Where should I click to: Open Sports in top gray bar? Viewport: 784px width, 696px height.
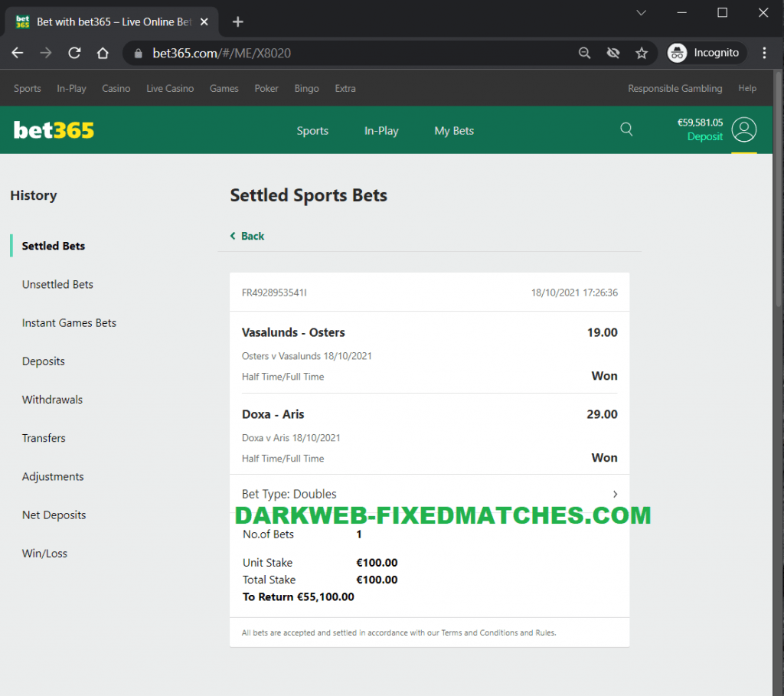click(x=28, y=89)
